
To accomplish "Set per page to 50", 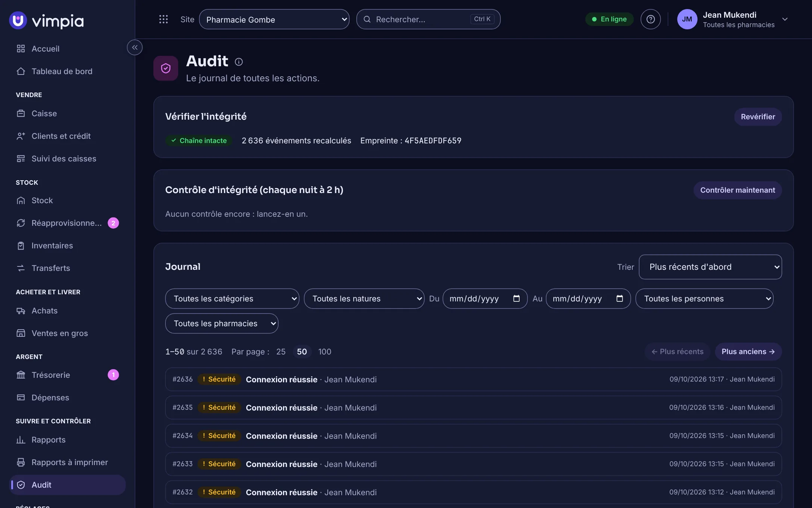I will click(302, 351).
